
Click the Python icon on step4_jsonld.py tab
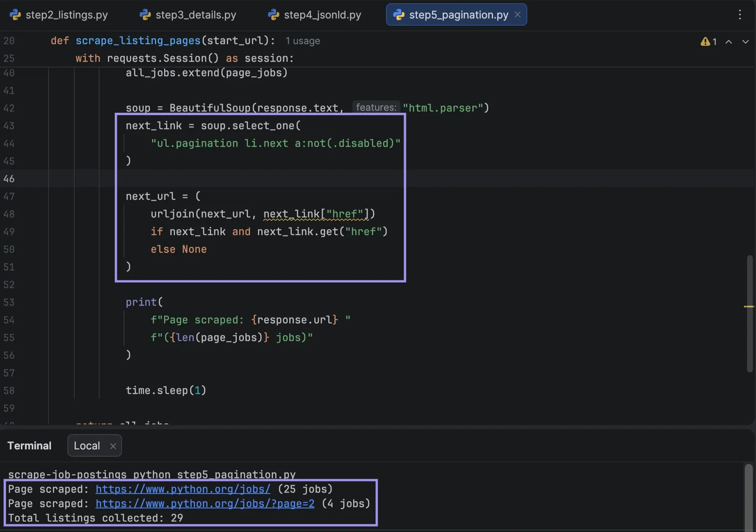click(x=274, y=15)
